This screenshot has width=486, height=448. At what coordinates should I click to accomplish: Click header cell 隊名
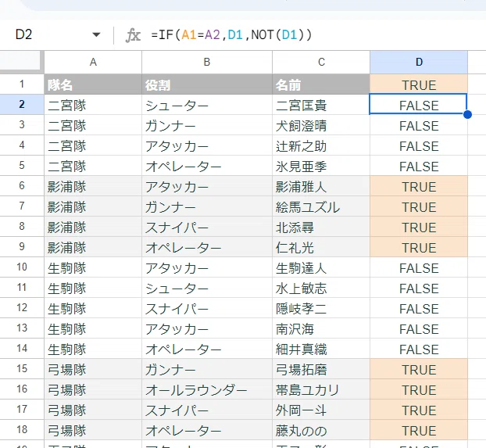point(93,84)
